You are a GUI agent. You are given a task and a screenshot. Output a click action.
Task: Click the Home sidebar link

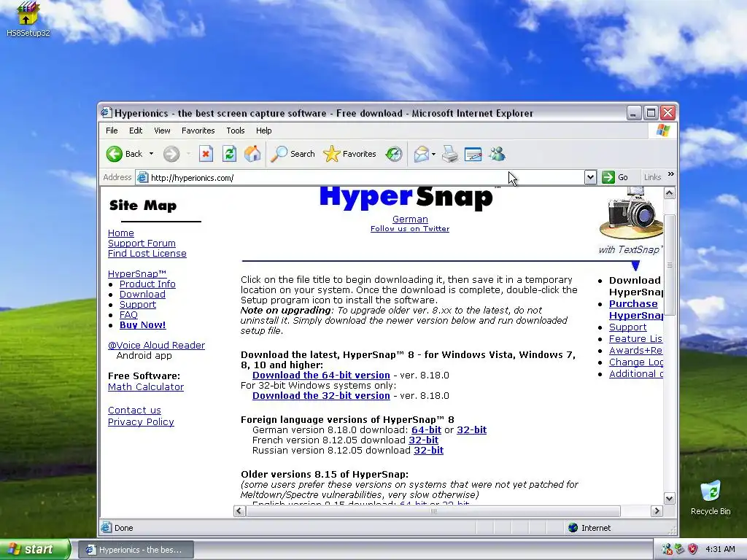(120, 233)
